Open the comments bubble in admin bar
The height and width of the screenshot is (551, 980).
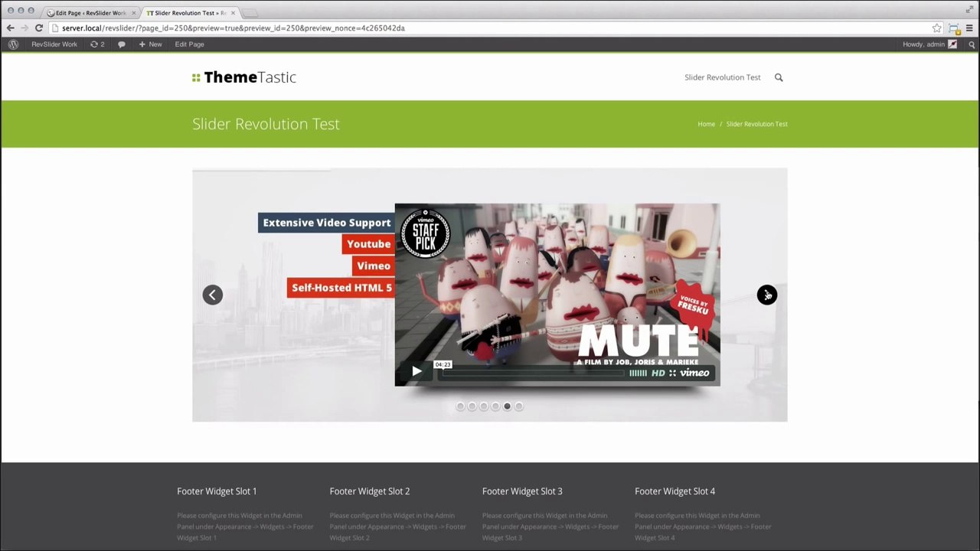tap(121, 44)
